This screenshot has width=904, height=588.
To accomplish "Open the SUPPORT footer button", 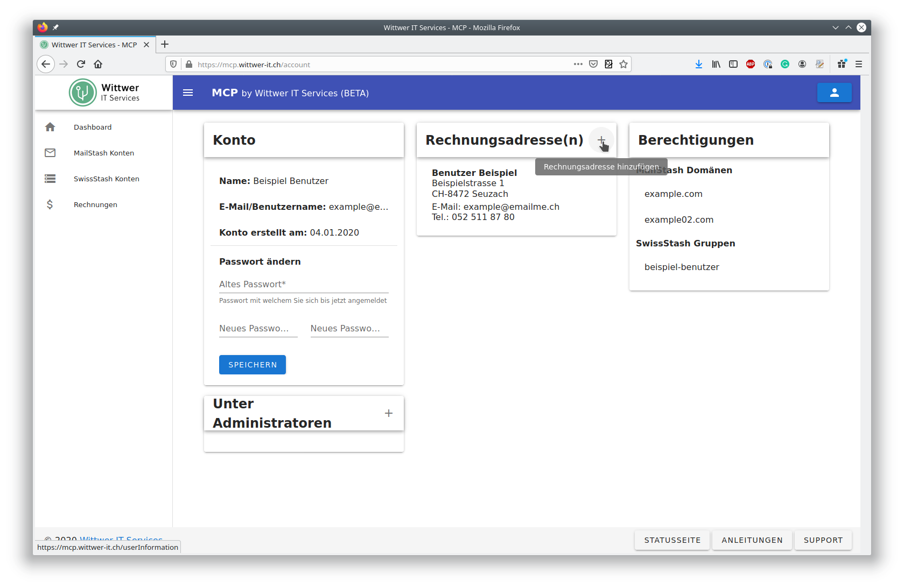I will pyautogui.click(x=823, y=540).
